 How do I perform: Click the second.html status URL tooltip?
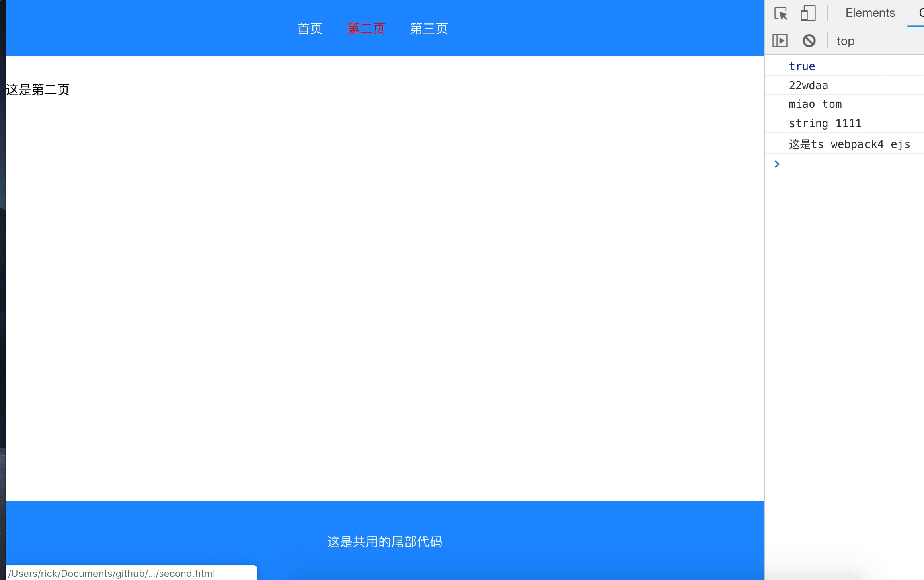point(113,573)
